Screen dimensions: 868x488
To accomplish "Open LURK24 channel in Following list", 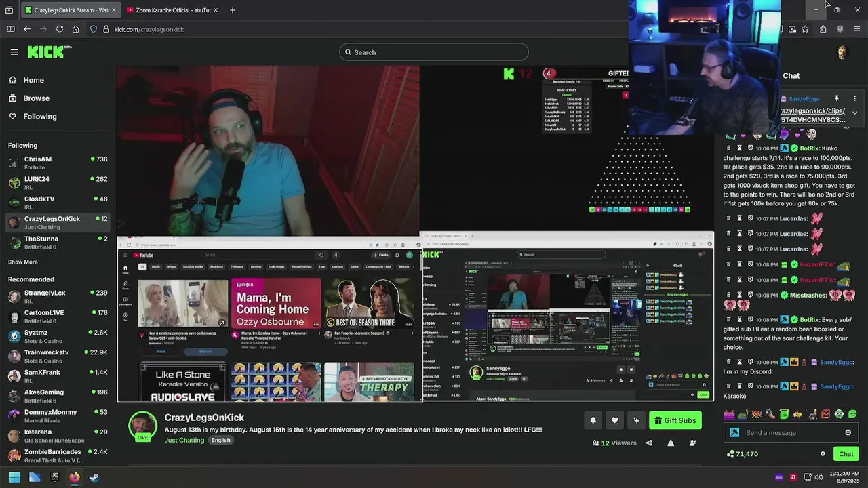I will coord(58,183).
